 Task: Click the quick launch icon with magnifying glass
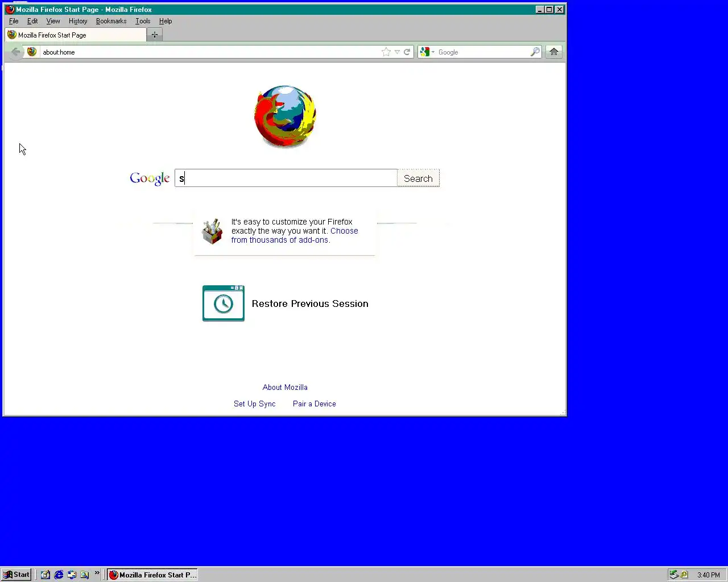[85, 575]
